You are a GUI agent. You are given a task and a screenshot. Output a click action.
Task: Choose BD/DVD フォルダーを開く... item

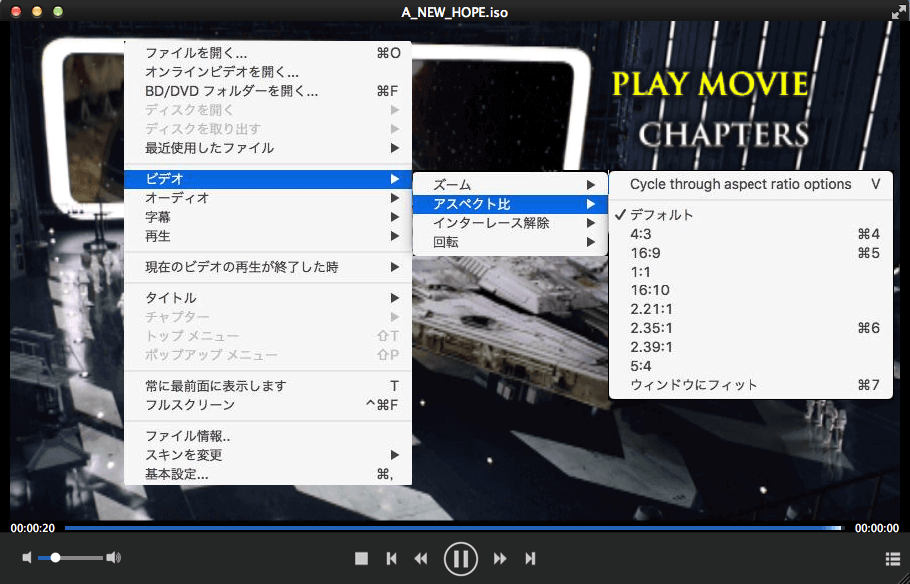[268, 91]
